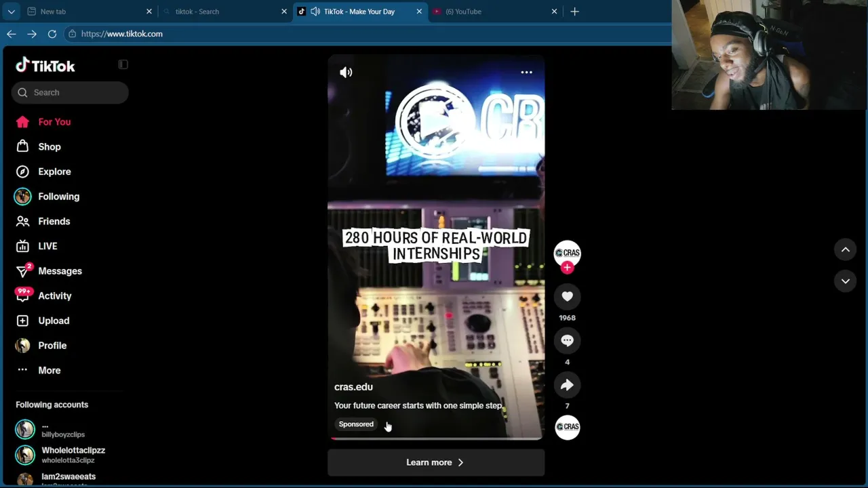Reload the TikTok page
The width and height of the screenshot is (868, 488).
point(52,34)
